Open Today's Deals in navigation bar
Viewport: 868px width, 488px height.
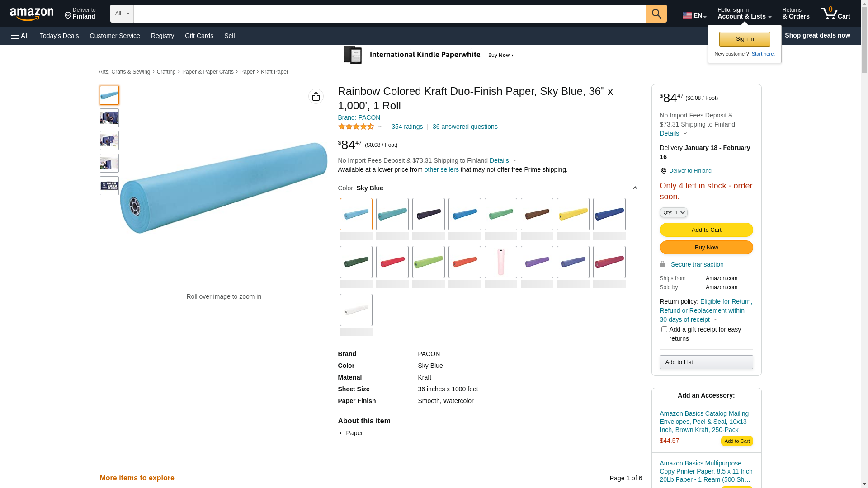tap(59, 36)
